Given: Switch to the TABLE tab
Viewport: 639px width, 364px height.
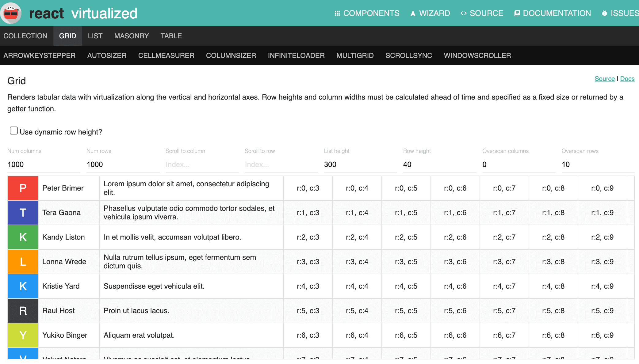Looking at the screenshot, I should tap(171, 36).
